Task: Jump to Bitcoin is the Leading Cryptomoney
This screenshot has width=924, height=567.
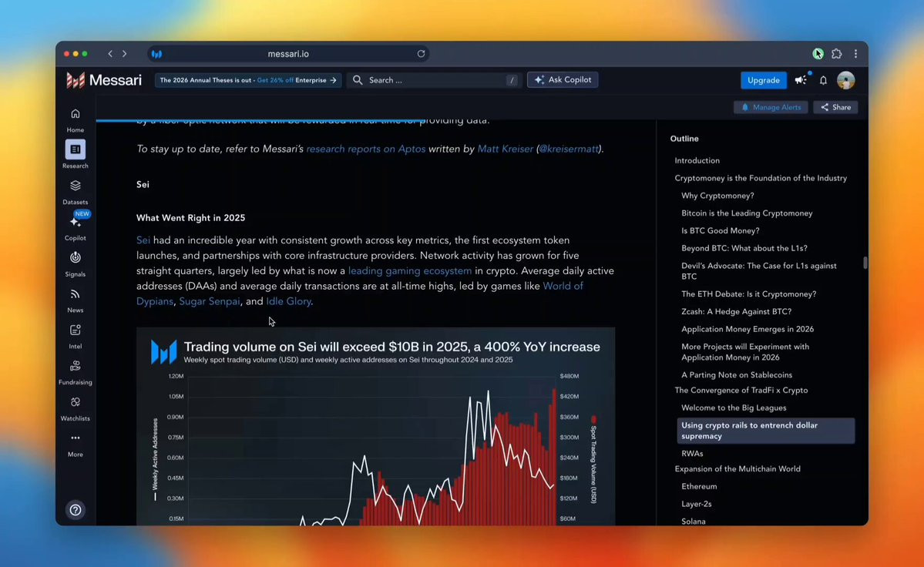Action: 747,213
